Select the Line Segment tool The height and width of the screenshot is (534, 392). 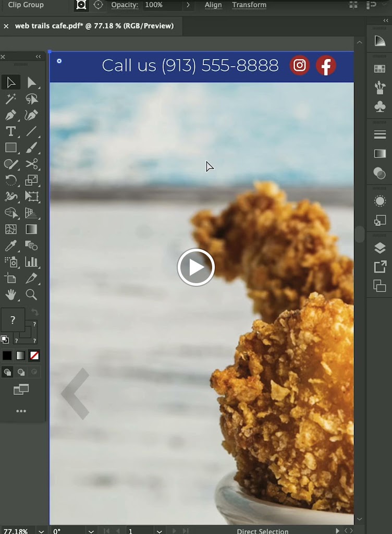point(32,131)
